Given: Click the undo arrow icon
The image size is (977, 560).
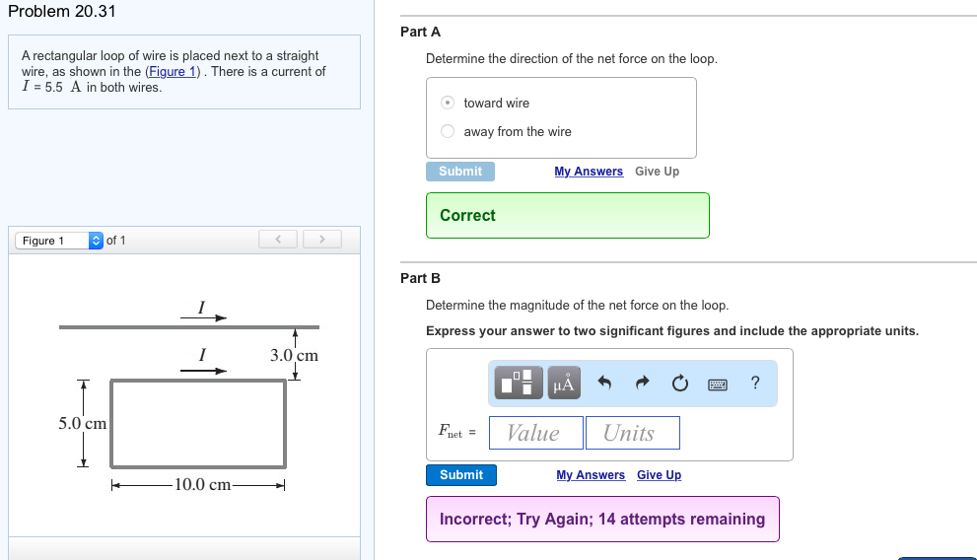Looking at the screenshot, I should point(606,384).
